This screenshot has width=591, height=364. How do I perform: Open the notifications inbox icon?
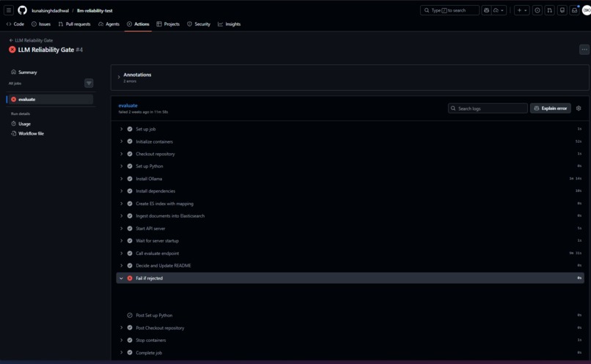point(574,10)
